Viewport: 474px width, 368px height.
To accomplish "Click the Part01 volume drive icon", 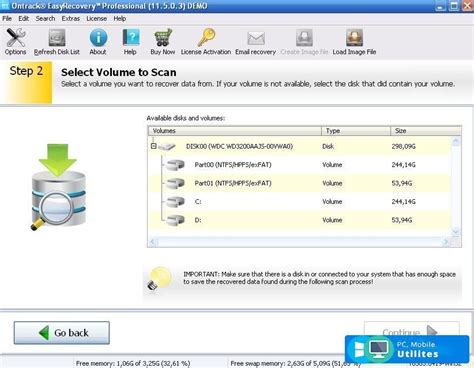I will coord(175,183).
